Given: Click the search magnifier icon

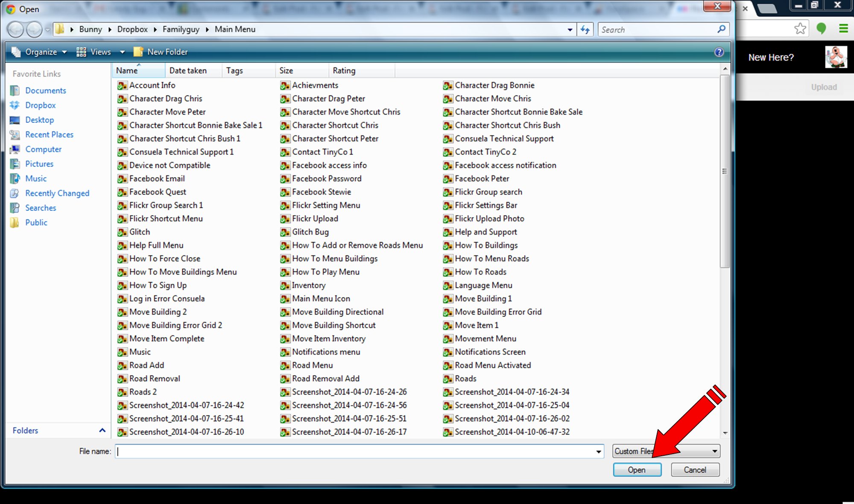Looking at the screenshot, I should (x=722, y=29).
